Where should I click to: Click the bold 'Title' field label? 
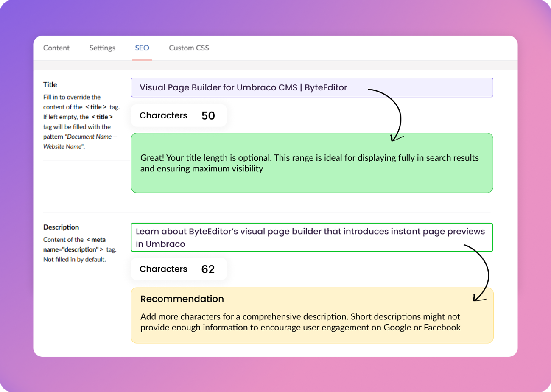[50, 85]
